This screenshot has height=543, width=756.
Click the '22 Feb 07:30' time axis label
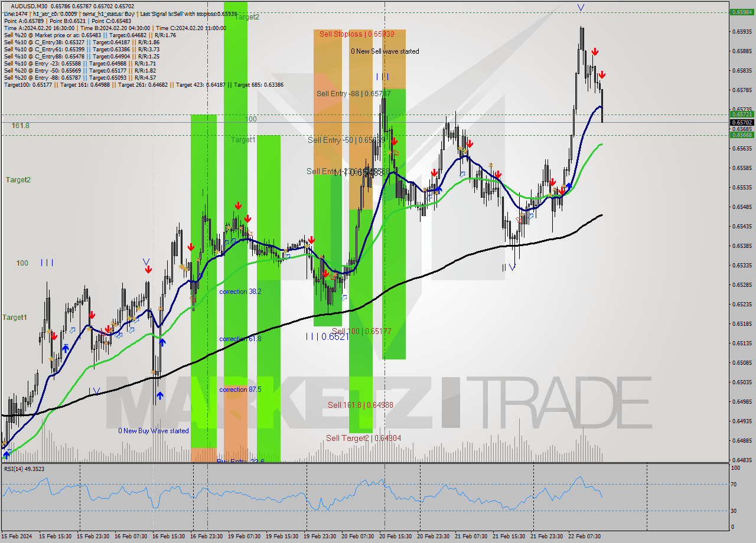[585, 537]
